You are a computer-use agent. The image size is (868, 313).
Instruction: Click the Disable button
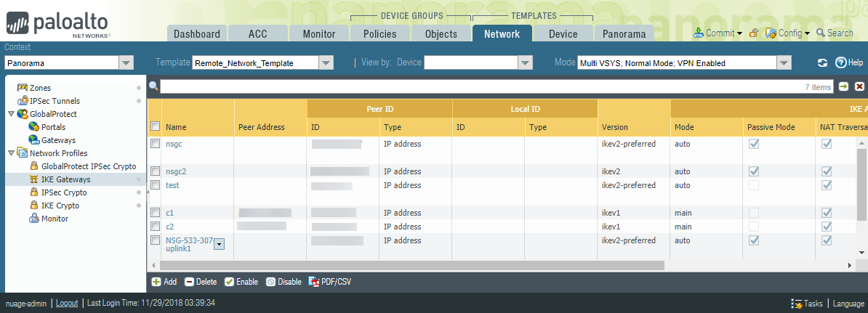click(x=284, y=282)
